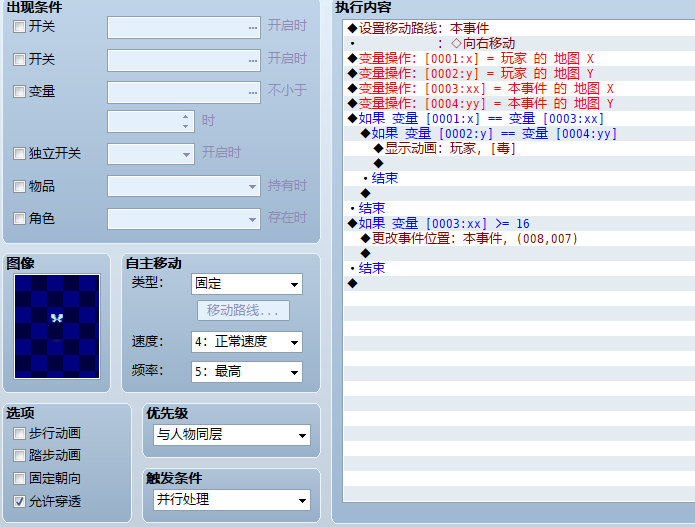Tick the 独立开关 checkbox
Image resolution: width=695 pixels, height=527 pixels.
[19, 154]
